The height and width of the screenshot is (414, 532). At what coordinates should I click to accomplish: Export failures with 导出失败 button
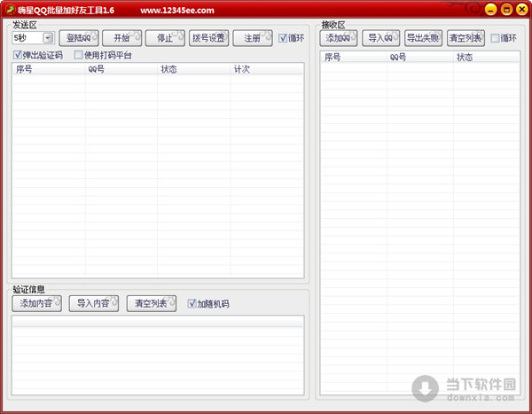point(423,38)
